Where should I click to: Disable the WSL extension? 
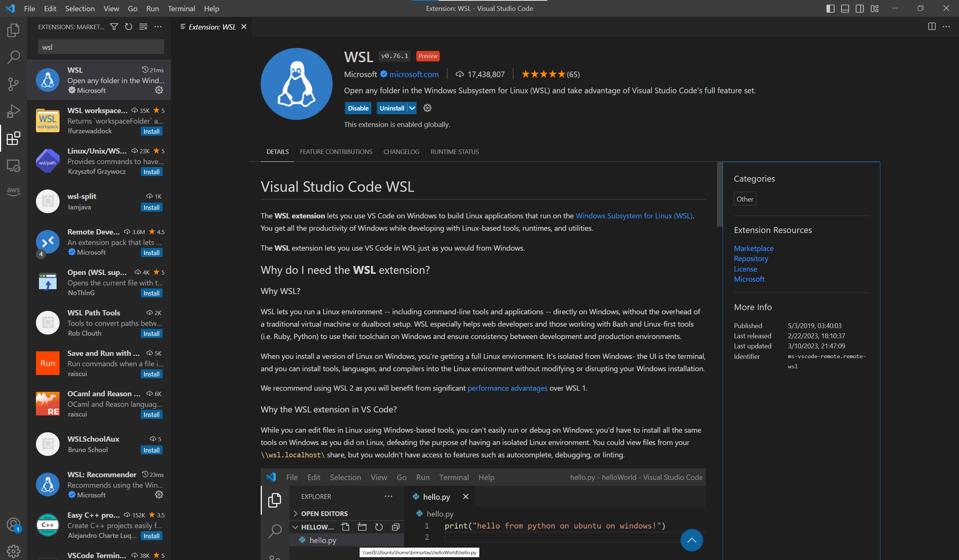[x=358, y=108]
